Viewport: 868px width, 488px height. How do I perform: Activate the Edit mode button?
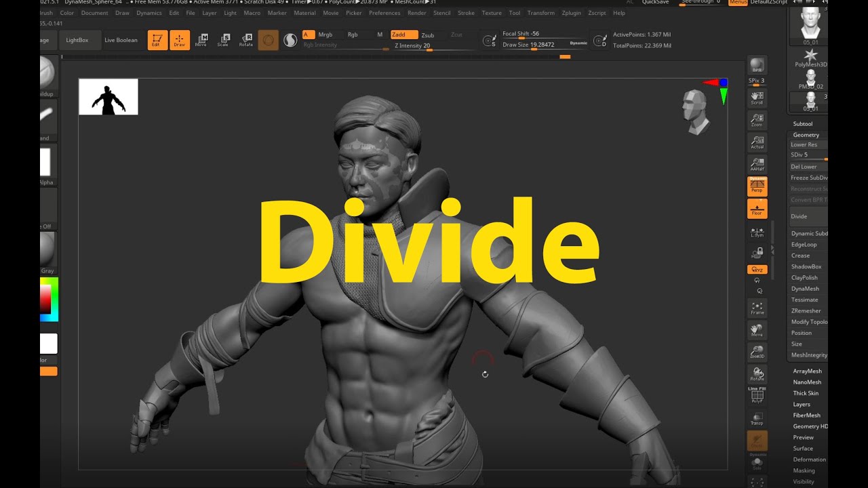point(157,41)
